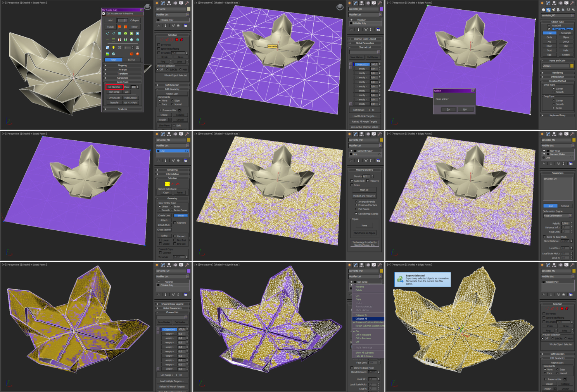Viewport: 577px width, 392px height.
Task: Click the Line001 name field
Action: (x=556, y=66)
